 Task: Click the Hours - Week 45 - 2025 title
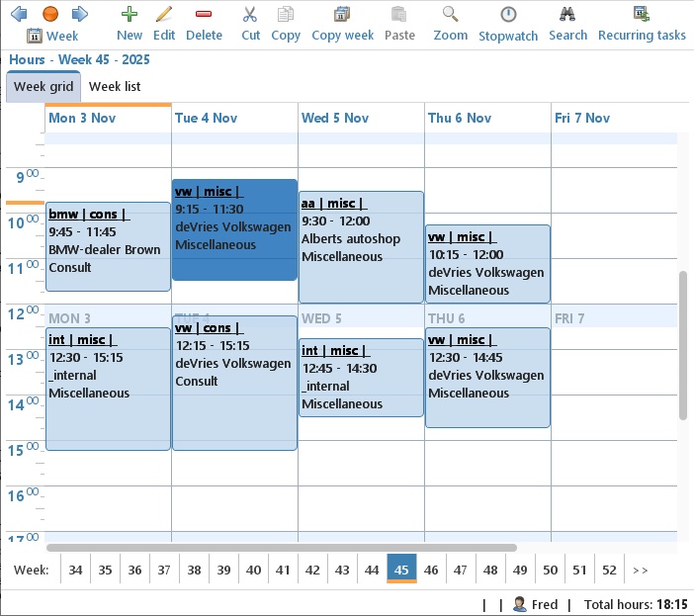click(79, 59)
